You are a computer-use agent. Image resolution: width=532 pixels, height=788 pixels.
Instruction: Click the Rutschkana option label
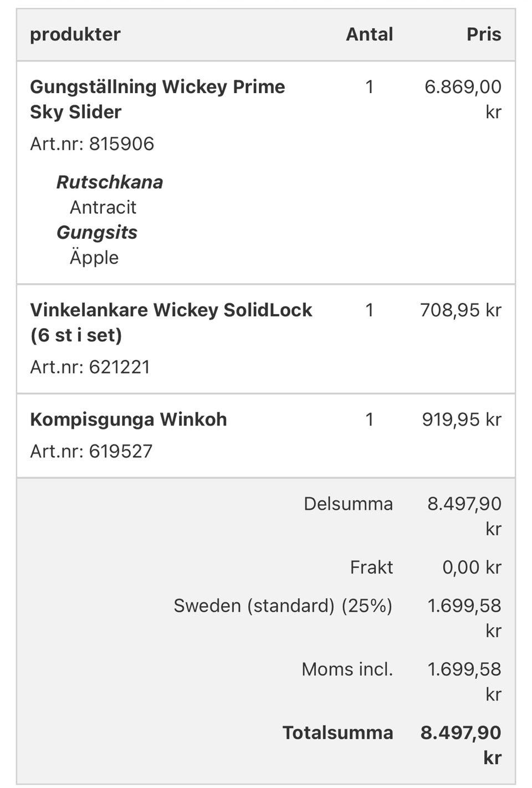110,182
